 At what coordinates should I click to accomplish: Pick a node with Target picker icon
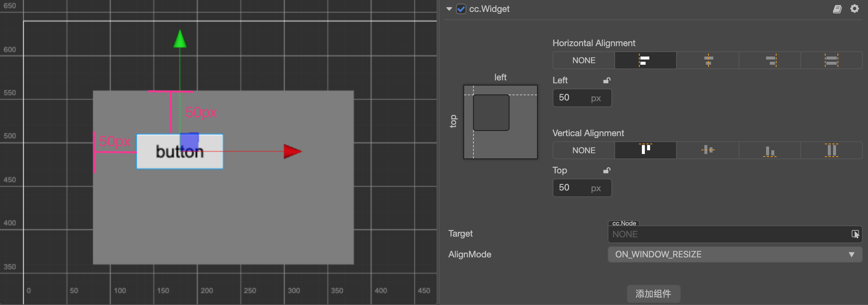pyautogui.click(x=855, y=234)
